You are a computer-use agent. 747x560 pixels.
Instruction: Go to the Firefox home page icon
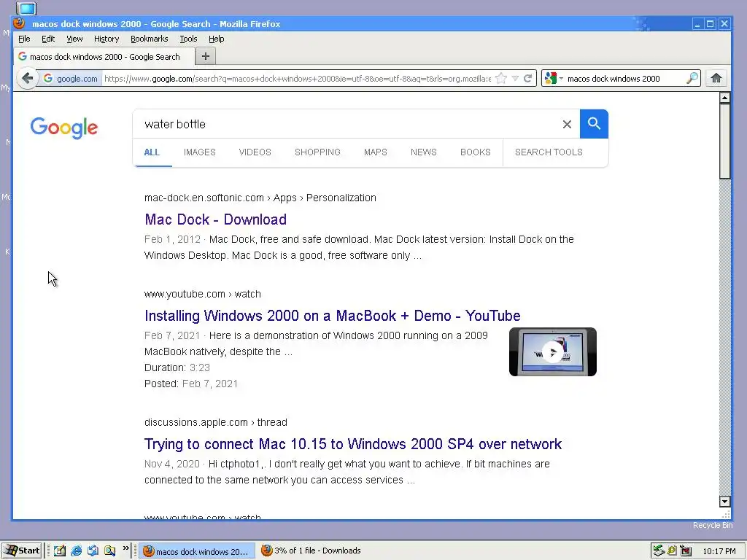[x=716, y=78]
